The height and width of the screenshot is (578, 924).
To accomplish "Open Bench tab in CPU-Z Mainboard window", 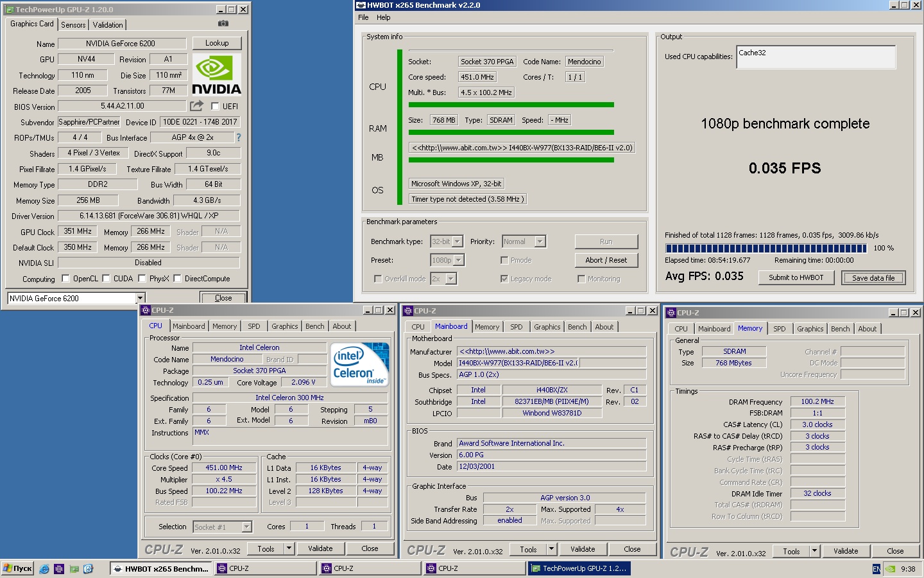I will click(x=577, y=327).
